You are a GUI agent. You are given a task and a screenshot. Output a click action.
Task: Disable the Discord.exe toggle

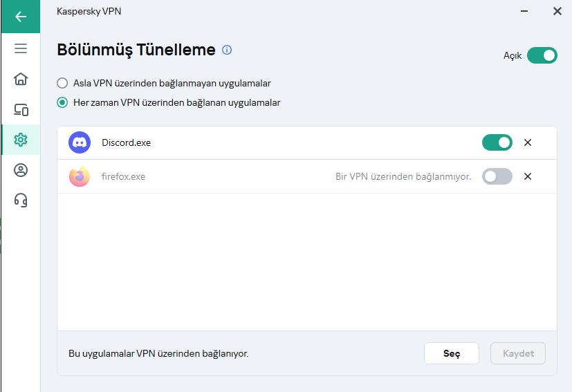click(x=497, y=142)
